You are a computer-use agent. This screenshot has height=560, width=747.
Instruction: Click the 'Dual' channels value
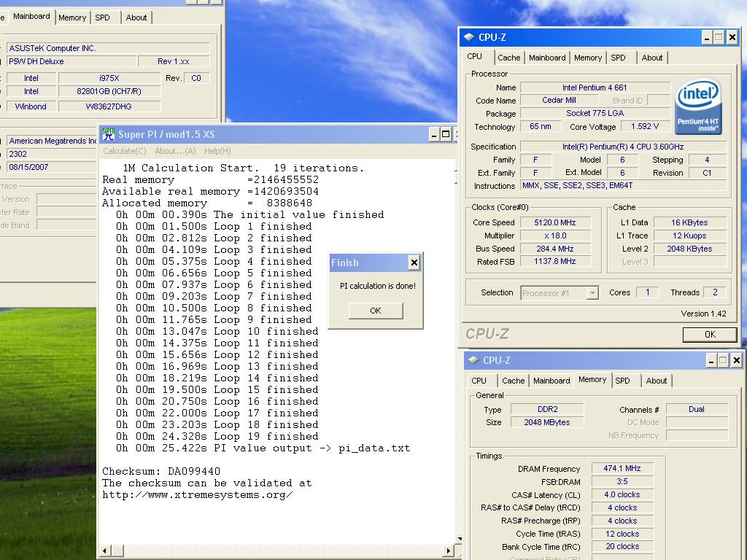coord(697,409)
